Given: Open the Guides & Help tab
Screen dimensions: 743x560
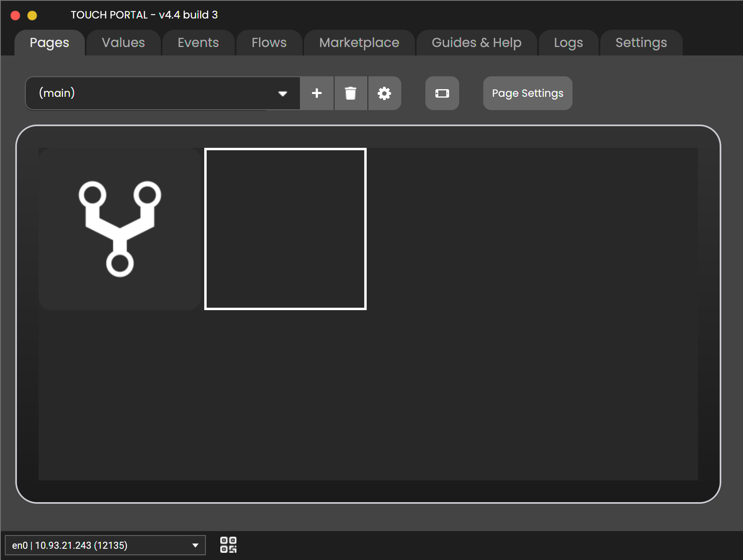Looking at the screenshot, I should [x=476, y=43].
